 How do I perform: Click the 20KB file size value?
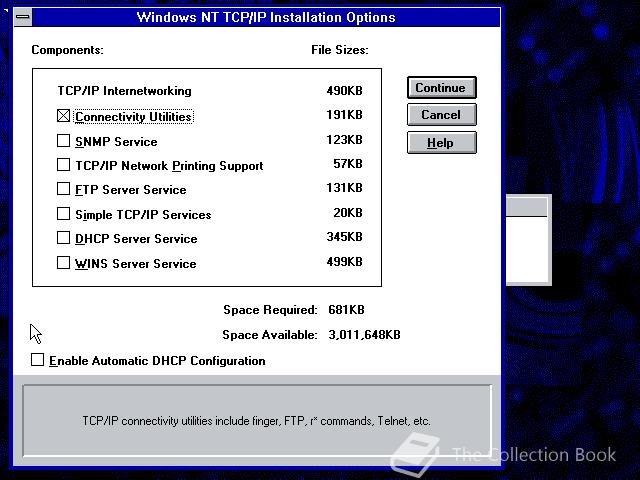348,213
